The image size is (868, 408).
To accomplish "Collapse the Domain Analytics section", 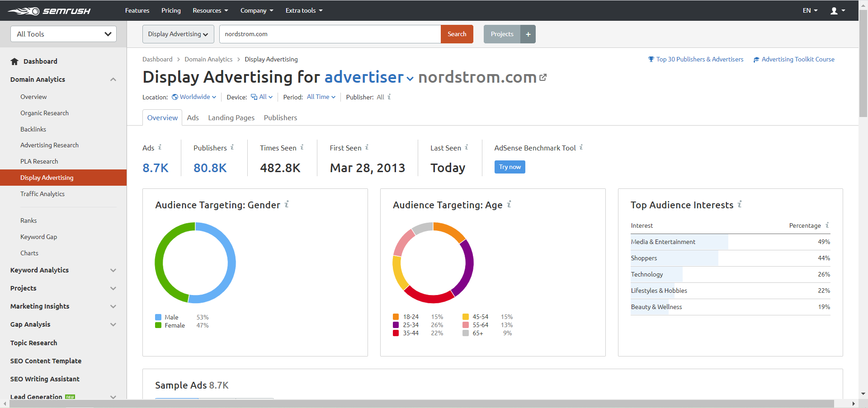I will click(113, 80).
